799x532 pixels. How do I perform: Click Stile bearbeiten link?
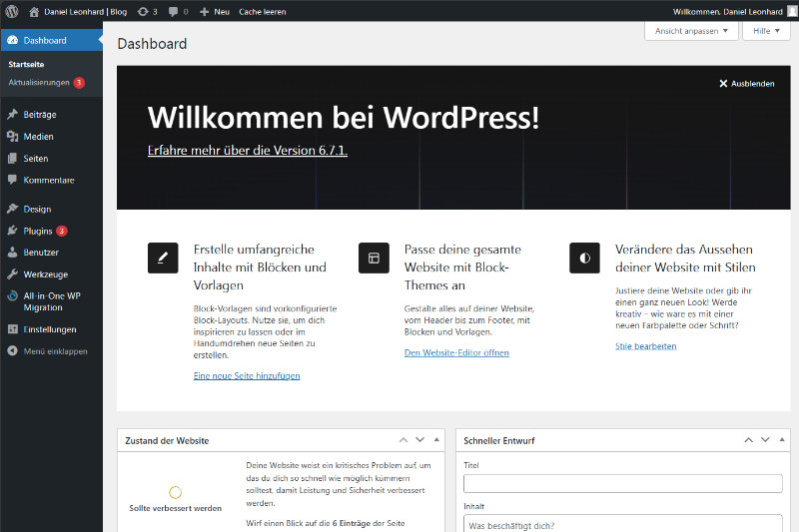645,346
